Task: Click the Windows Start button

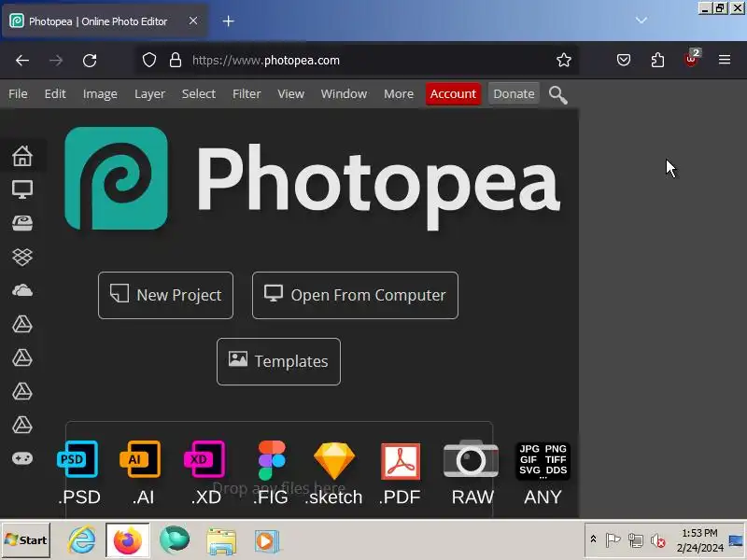Action: [26, 540]
